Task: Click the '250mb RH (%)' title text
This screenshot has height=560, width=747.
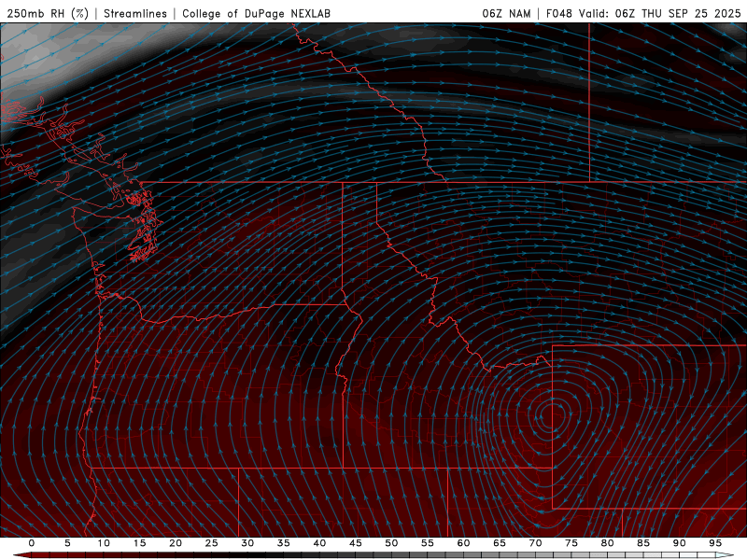Action: (48, 14)
